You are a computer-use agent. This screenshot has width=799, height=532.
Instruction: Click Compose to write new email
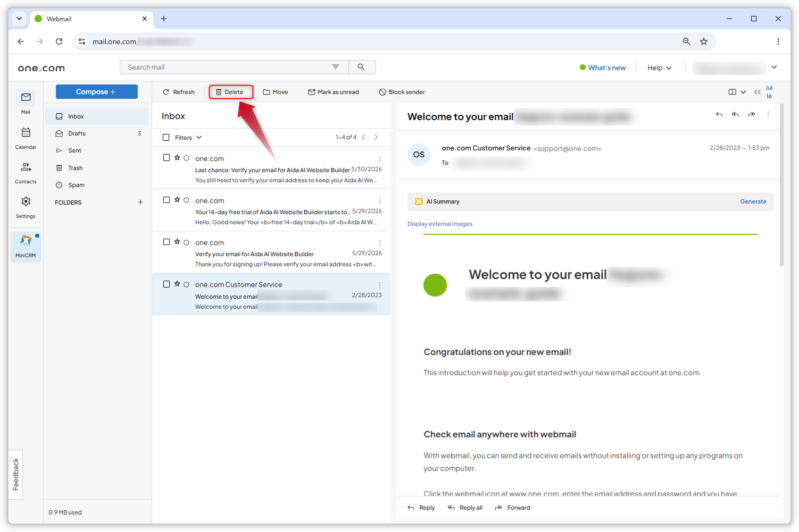pos(96,91)
